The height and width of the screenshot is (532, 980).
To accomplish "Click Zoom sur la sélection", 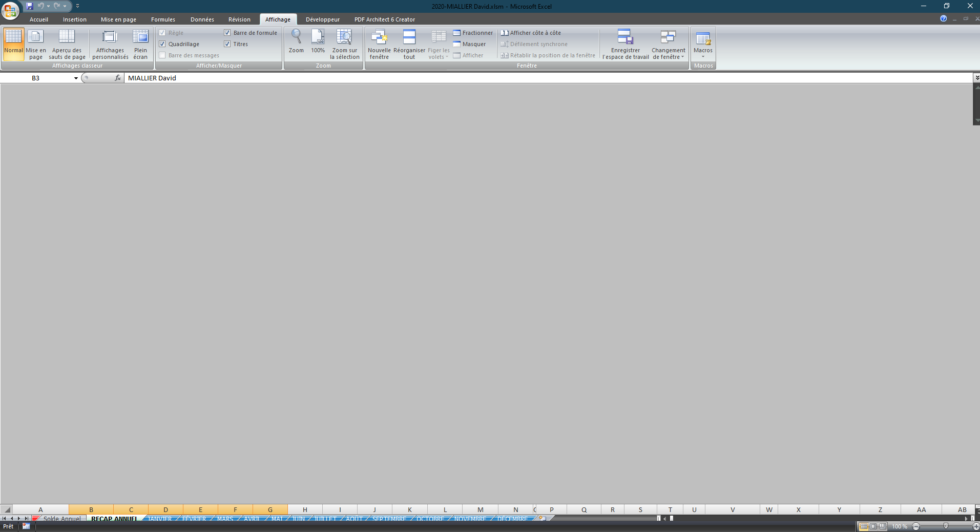I will (344, 44).
